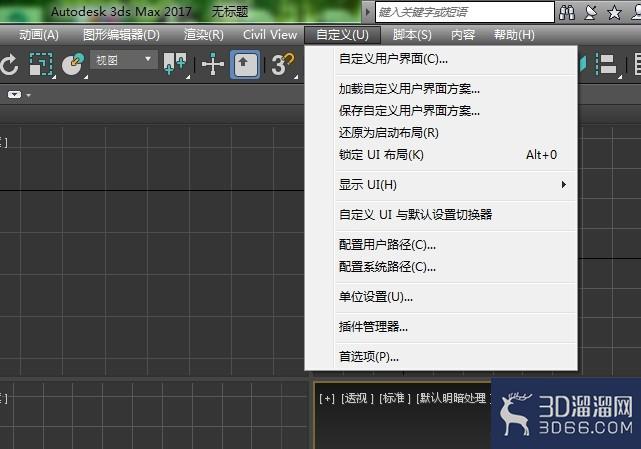Click the Use Pivot Point Center icon
Screen dimensions: 641x449
click(x=175, y=64)
